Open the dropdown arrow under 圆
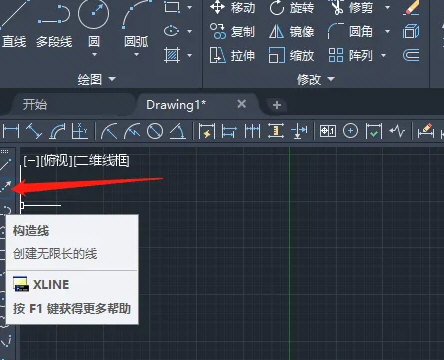The height and width of the screenshot is (360, 444). pos(94,54)
